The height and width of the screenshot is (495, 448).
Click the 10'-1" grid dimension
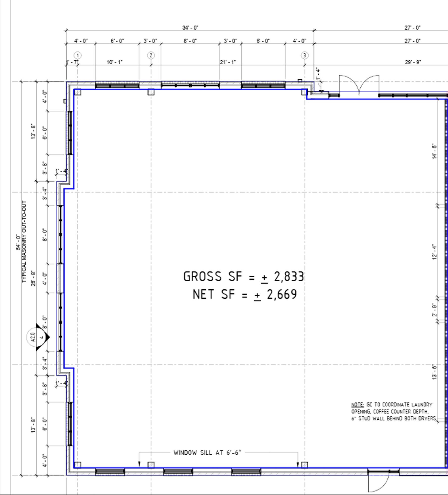114,62
